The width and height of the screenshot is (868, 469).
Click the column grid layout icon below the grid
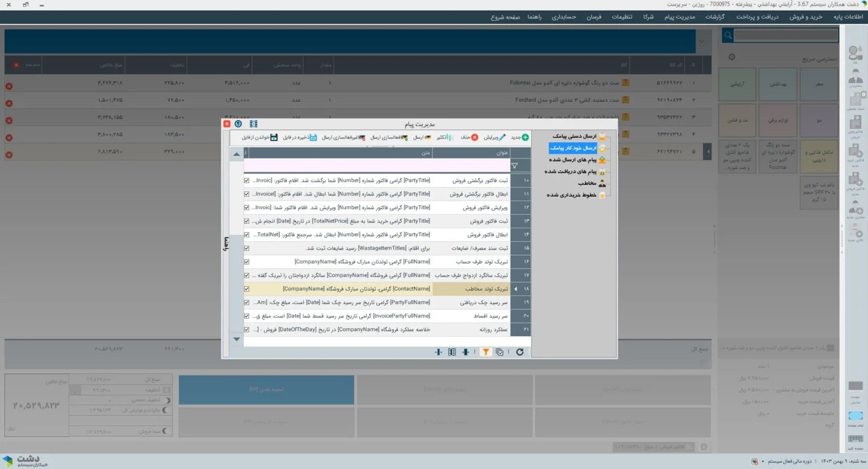(452, 352)
